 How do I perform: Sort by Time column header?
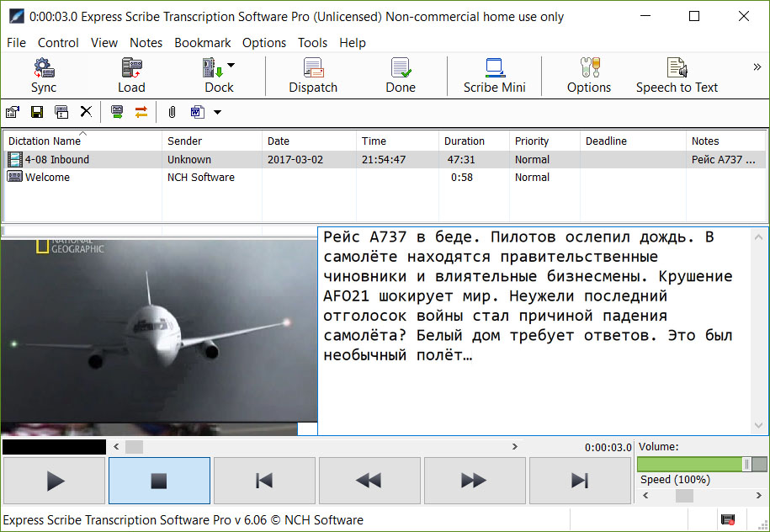pyautogui.click(x=398, y=141)
